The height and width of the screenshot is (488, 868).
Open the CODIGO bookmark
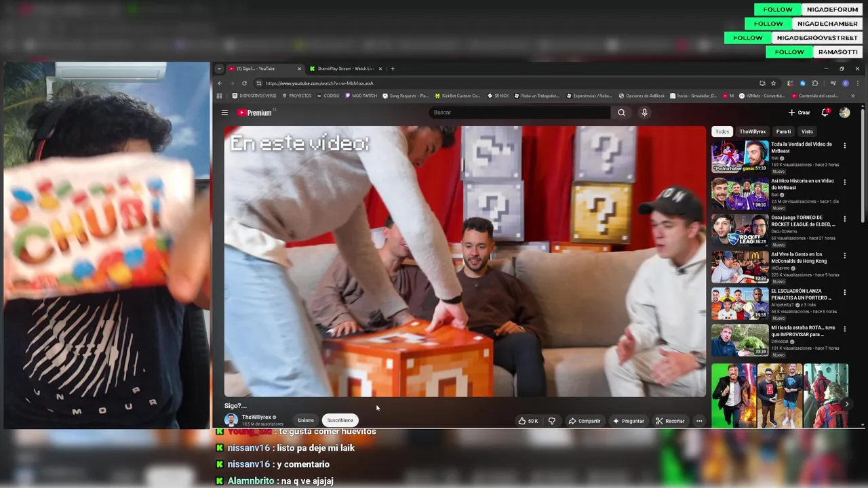328,96
